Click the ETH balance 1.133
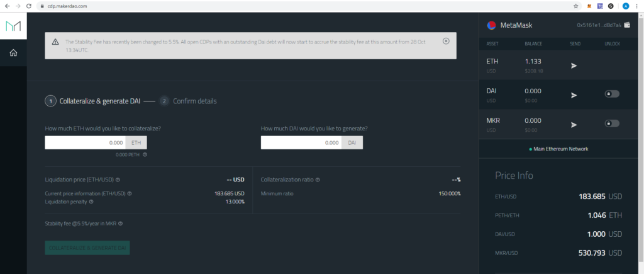This screenshot has height=274, width=644. (x=533, y=61)
